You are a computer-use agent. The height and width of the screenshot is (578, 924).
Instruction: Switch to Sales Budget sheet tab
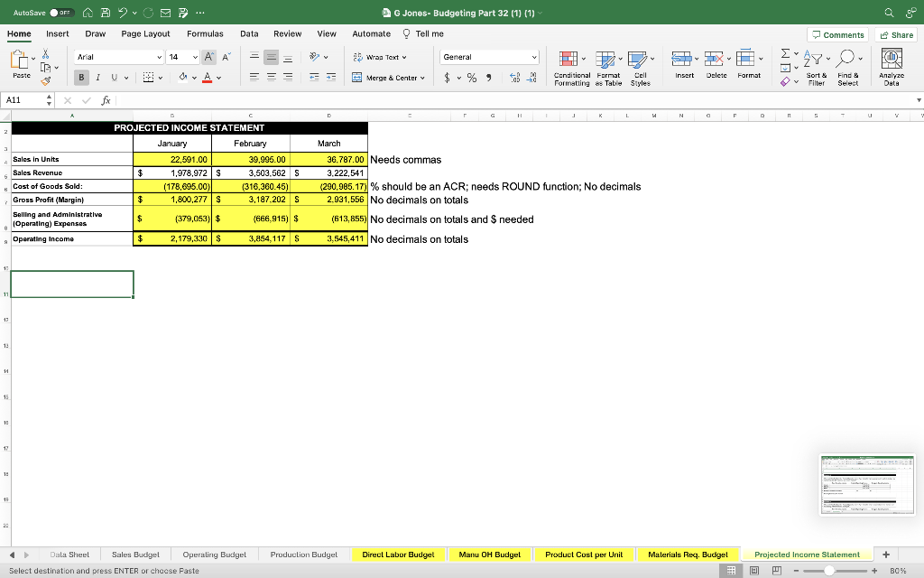135,555
